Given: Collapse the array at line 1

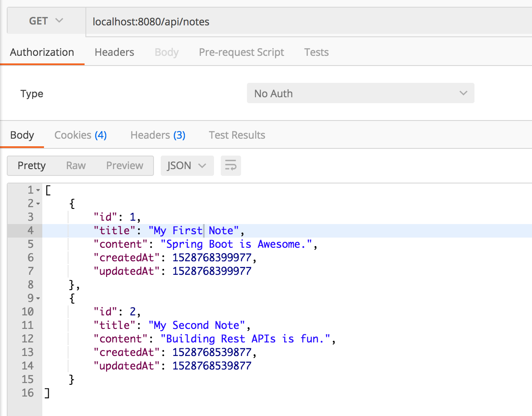Looking at the screenshot, I should [38, 190].
